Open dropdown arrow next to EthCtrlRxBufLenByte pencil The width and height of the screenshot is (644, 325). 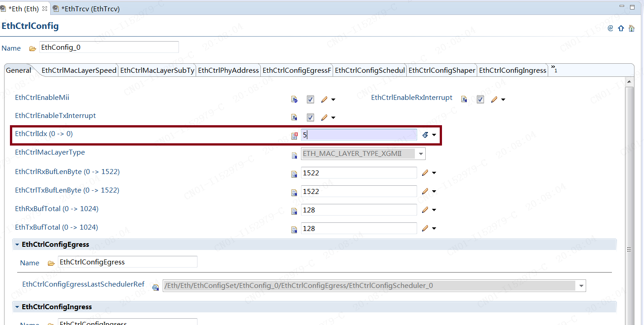[x=434, y=173]
